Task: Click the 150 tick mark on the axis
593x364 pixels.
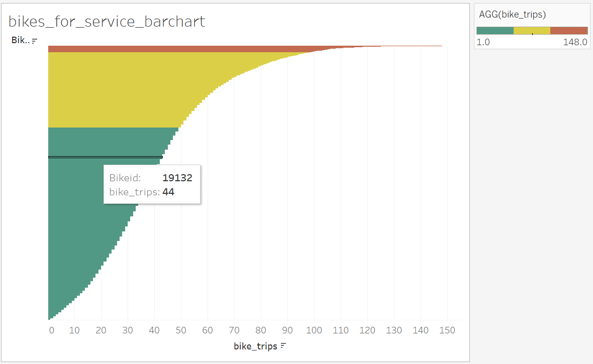Action: [447, 330]
